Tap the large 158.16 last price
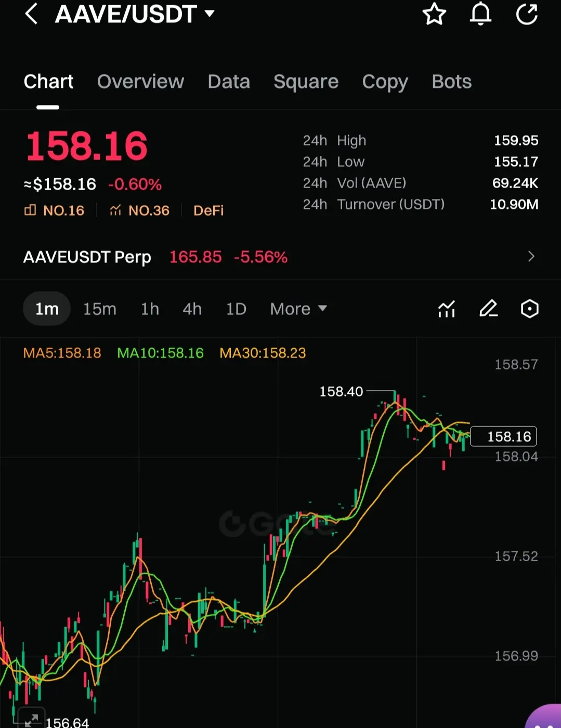Viewport: 561px width, 728px height. coord(87,146)
